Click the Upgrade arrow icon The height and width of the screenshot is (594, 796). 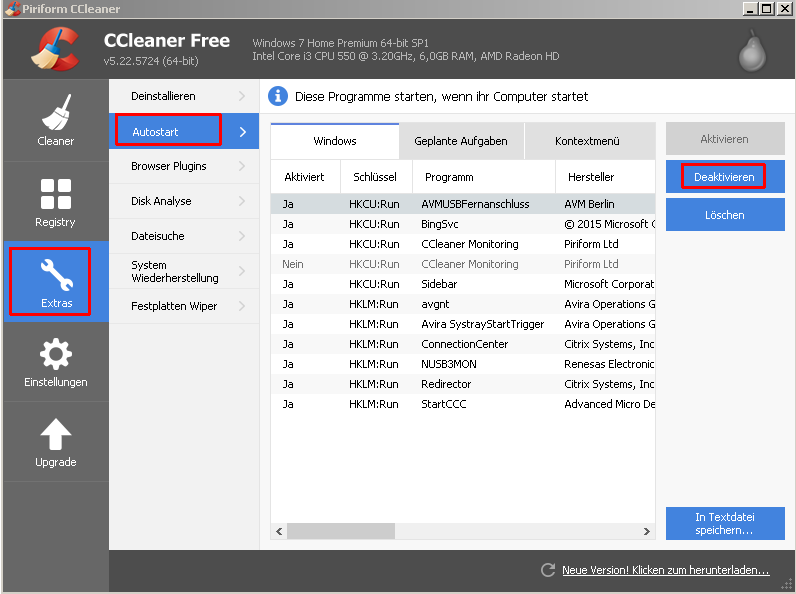[x=56, y=434]
